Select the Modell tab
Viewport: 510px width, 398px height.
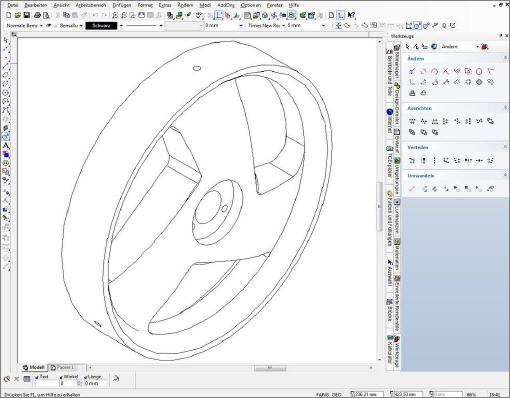coord(34,367)
